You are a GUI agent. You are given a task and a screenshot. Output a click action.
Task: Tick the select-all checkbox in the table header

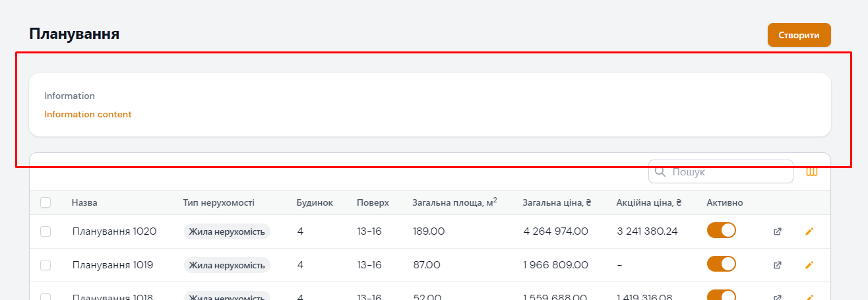click(46, 202)
